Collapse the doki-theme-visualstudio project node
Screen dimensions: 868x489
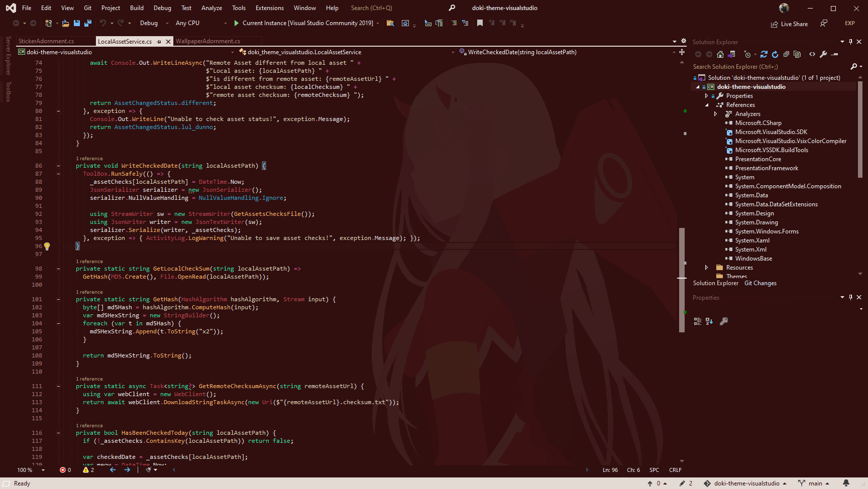pos(698,87)
